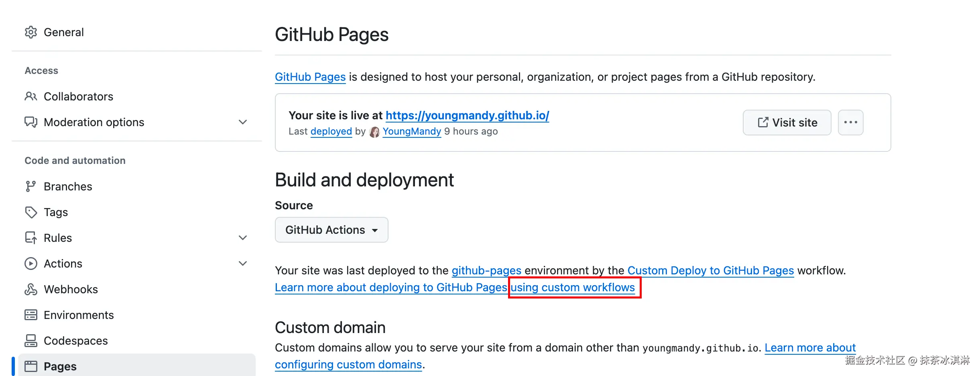This screenshot has height=376, width=980.
Task: Expand the Moderation options chevron
Action: [x=243, y=122]
